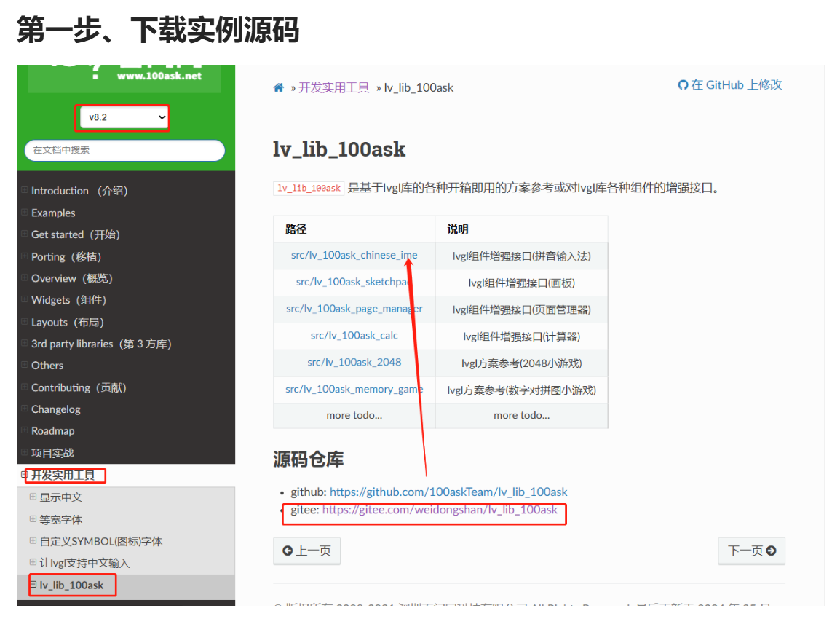Click the lvgl方案参考(2048小游戏) cell
The height and width of the screenshot is (627, 840).
click(521, 363)
